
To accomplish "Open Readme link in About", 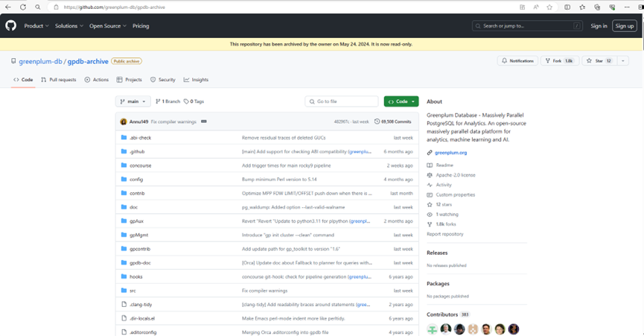I will point(444,165).
